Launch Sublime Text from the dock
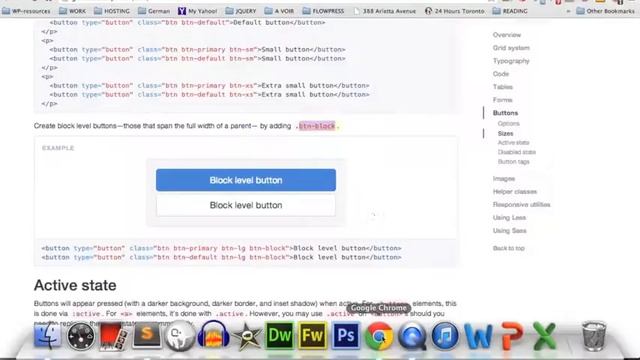This screenshot has width=640, height=360. click(147, 336)
